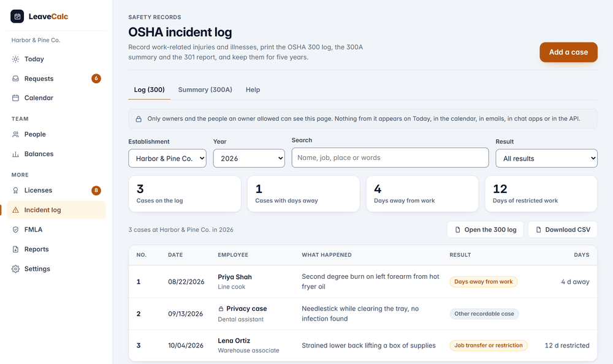This screenshot has width=613, height=364.
Task: Click Lena Ortiz employee name
Action: (234, 341)
